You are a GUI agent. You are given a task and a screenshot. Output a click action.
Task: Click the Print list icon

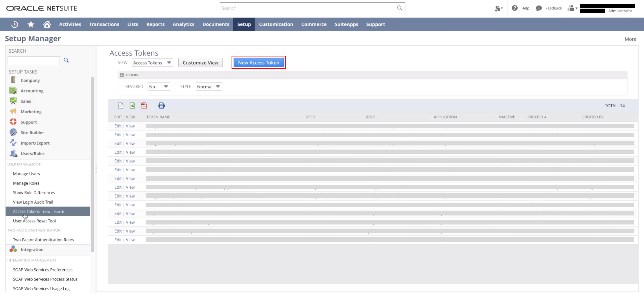(x=161, y=106)
